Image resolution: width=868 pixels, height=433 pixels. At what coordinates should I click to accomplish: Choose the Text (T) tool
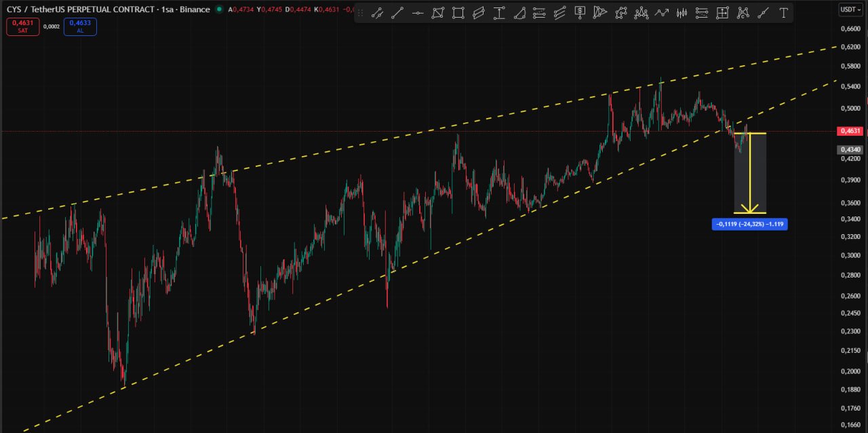[783, 13]
